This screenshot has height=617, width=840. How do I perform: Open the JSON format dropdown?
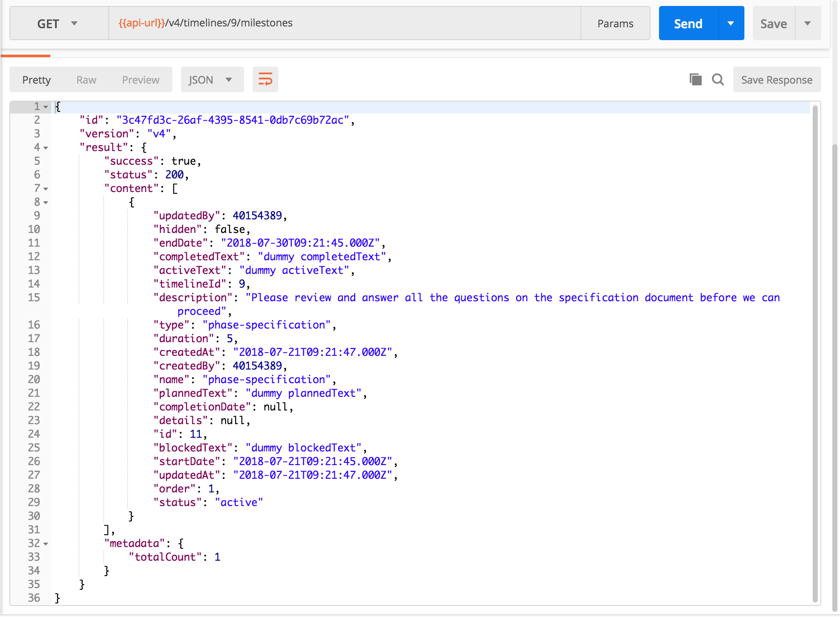point(212,80)
